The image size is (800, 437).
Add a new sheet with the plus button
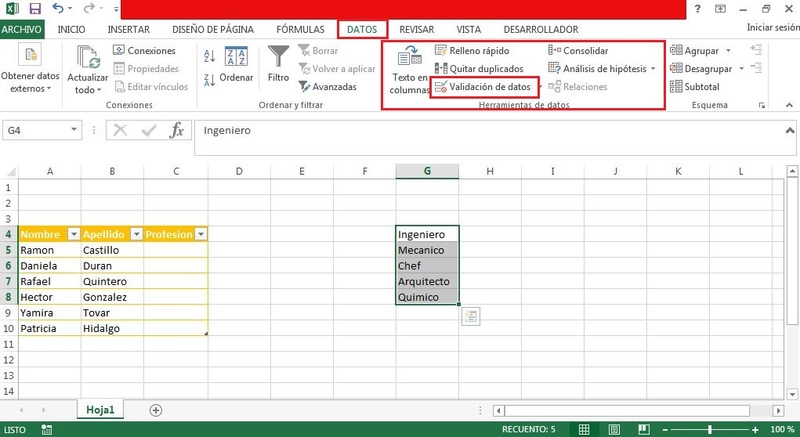[x=156, y=410]
